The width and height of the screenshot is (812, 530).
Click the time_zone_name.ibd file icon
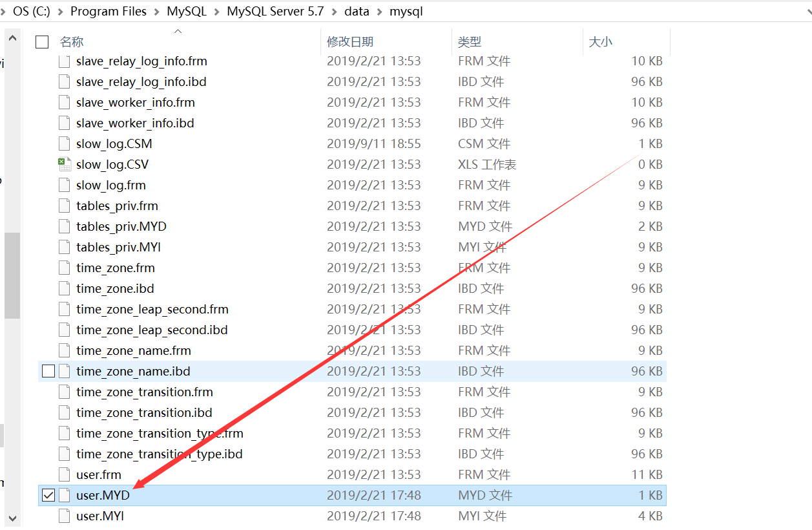click(64, 372)
